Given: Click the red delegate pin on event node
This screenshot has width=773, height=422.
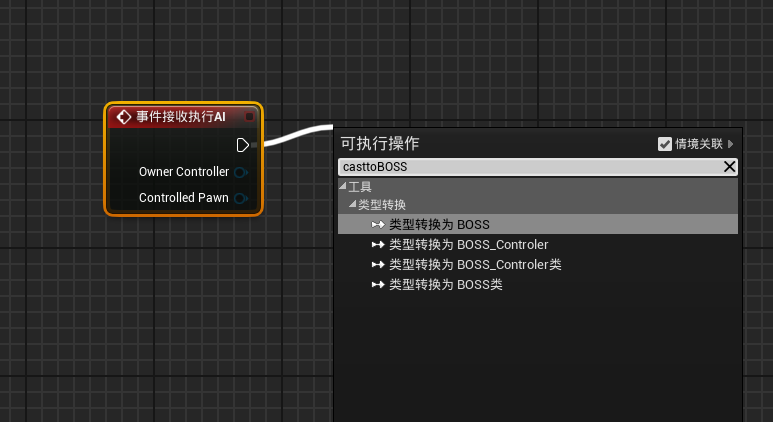Looking at the screenshot, I should (249, 117).
